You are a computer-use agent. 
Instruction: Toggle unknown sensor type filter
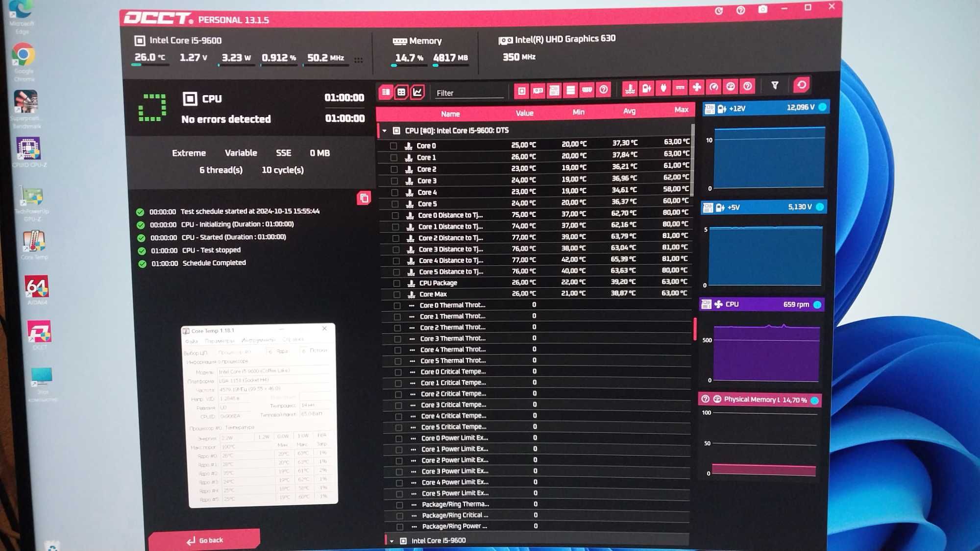coord(747,86)
